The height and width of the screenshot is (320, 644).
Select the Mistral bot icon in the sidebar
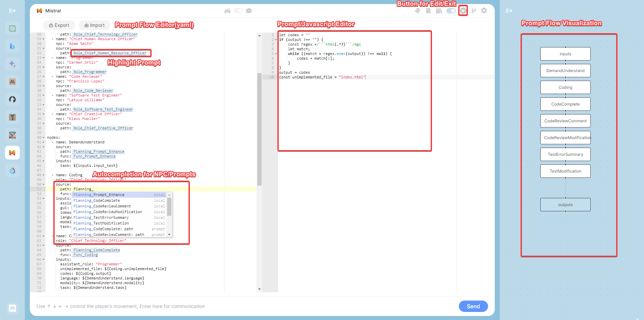coord(12,153)
